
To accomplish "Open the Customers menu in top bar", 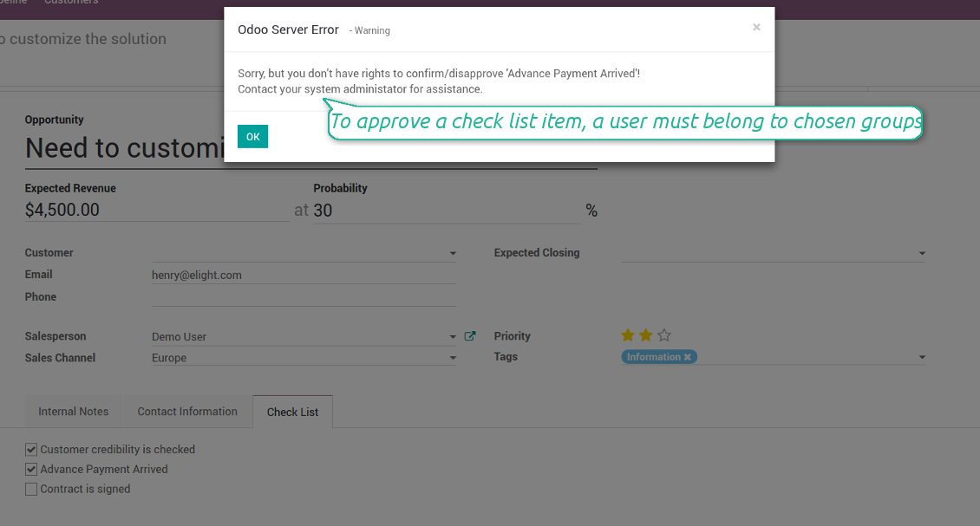I will 71,3.
